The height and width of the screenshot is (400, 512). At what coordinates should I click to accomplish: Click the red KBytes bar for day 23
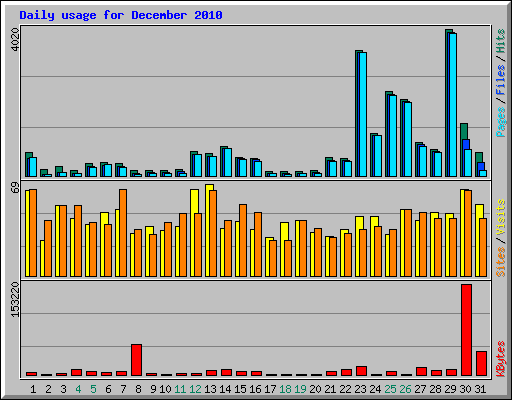point(361,371)
